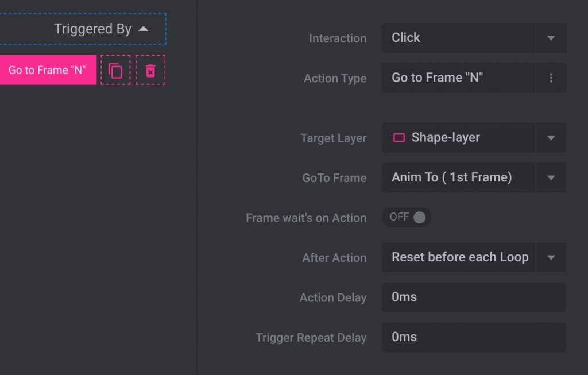Click the caret icon on the Target Layer dropdown
The width and height of the screenshot is (588, 375).
pos(551,138)
